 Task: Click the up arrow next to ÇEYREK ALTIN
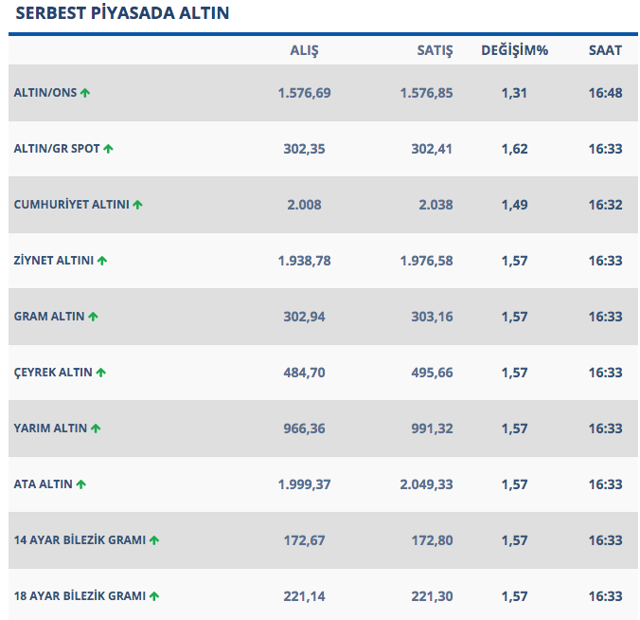(x=101, y=373)
